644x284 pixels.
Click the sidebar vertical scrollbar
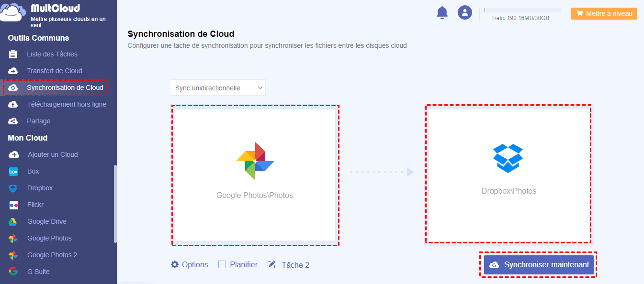pos(115,204)
